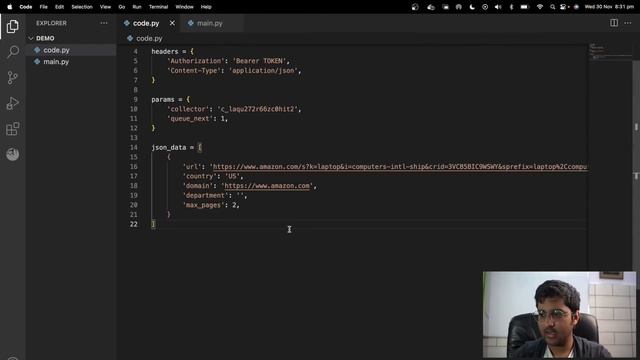Click the webcam video overlay thumbnail
The height and width of the screenshot is (360, 640).
559,315
